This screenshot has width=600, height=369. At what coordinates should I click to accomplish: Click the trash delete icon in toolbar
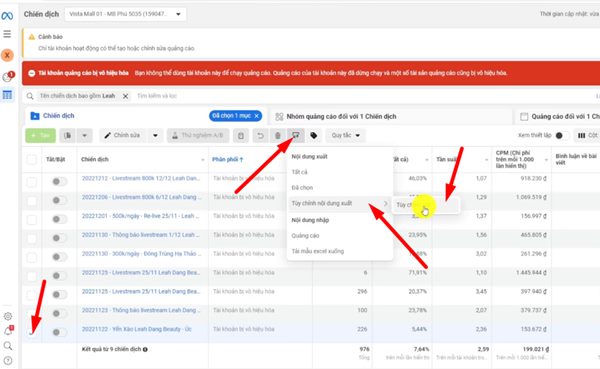278,136
